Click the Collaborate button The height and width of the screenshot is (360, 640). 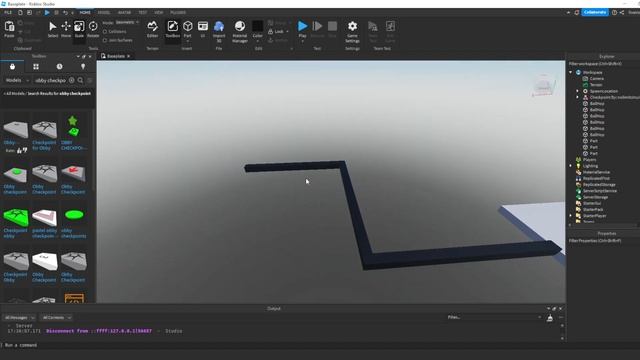pyautogui.click(x=595, y=12)
